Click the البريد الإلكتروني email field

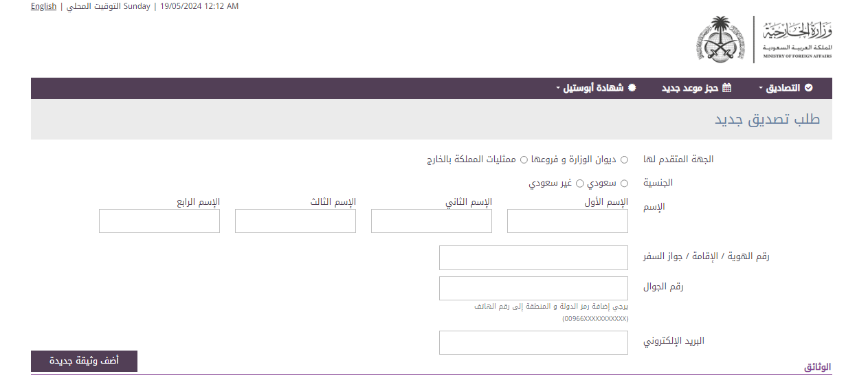(x=533, y=343)
